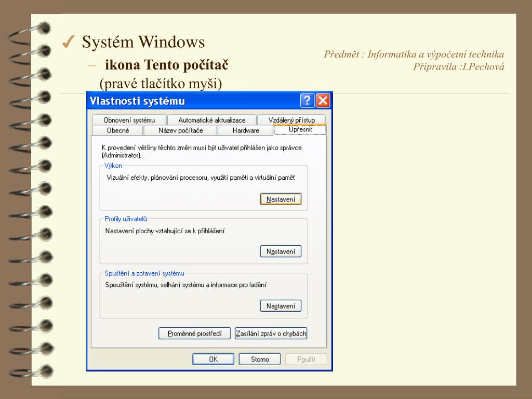Image resolution: width=532 pixels, height=399 pixels.
Task: Click Spuštění a zotavení systému label
Action: pos(144,273)
